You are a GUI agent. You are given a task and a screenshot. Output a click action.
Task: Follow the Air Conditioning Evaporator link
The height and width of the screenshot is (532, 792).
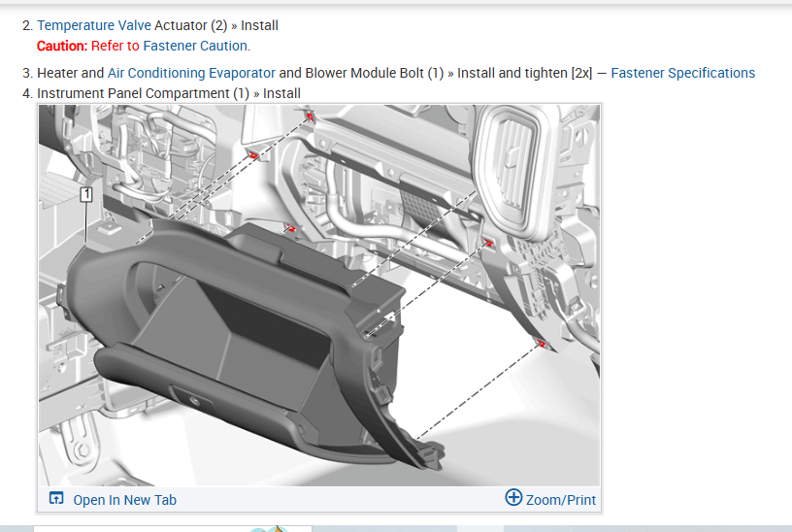pos(191,73)
